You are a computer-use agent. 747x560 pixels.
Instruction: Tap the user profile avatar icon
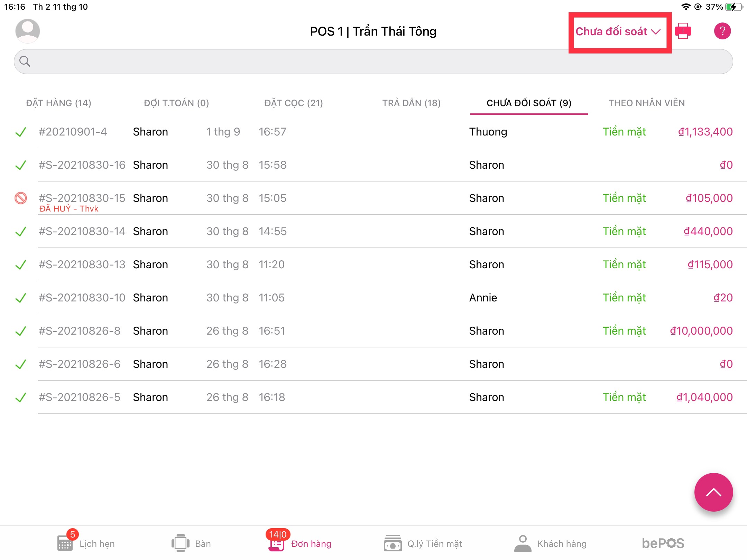(x=28, y=31)
